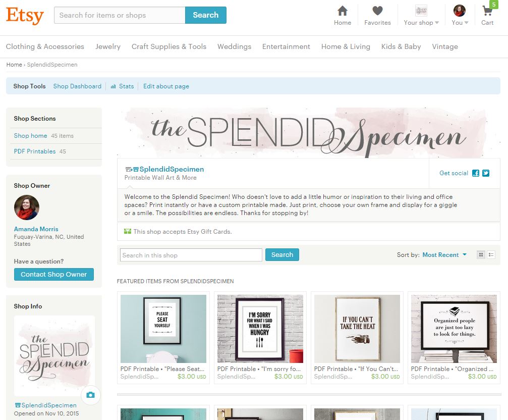Open the Weddings category menu

pos(234,46)
